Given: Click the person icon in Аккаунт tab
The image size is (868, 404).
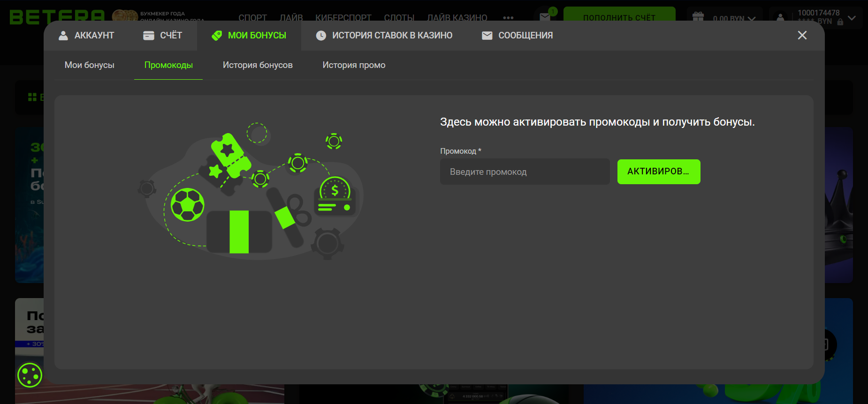Looking at the screenshot, I should pos(63,36).
